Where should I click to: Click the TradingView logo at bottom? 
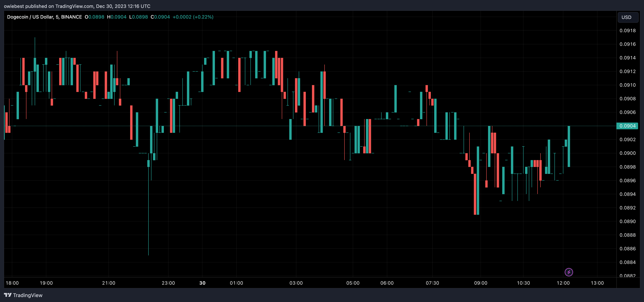pyautogui.click(x=23, y=295)
